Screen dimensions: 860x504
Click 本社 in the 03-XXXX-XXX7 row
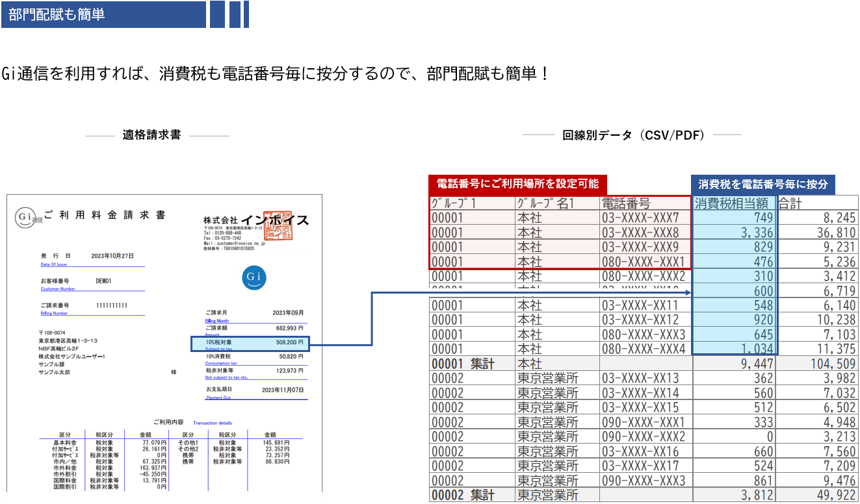530,218
